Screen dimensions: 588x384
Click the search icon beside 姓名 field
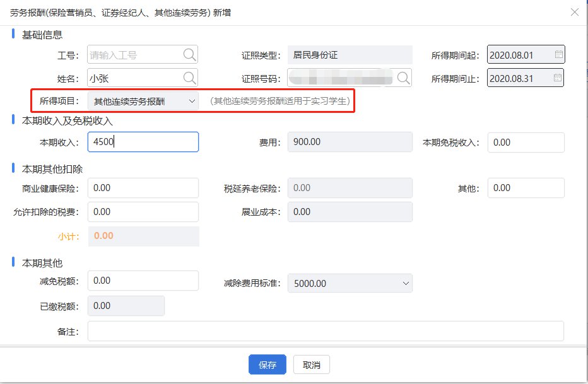coord(190,78)
